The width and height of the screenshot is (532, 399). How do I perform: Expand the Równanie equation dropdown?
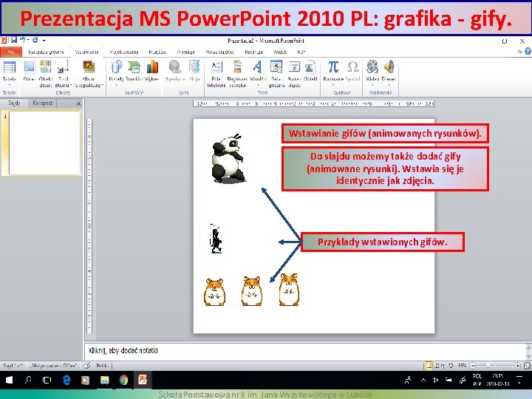coord(333,85)
